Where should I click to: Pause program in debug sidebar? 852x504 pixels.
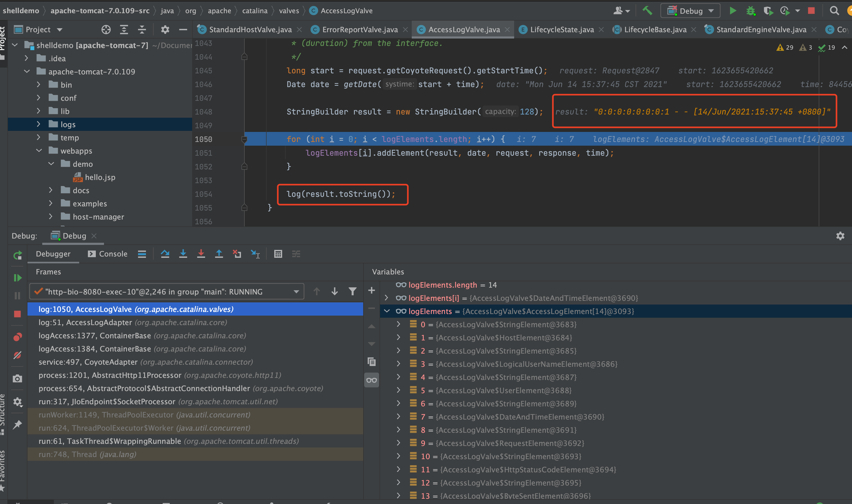(x=17, y=296)
